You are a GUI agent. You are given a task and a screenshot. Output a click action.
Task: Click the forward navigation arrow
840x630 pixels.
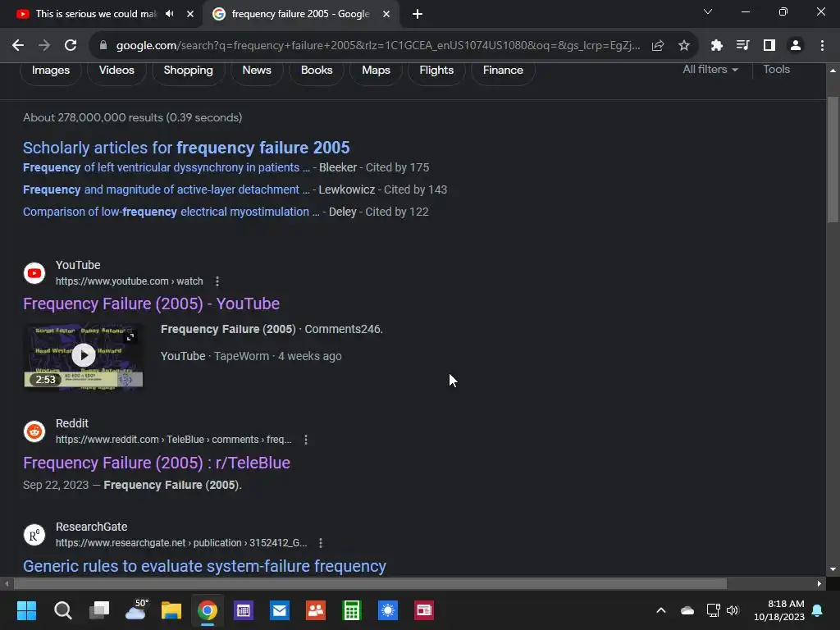[44, 46]
